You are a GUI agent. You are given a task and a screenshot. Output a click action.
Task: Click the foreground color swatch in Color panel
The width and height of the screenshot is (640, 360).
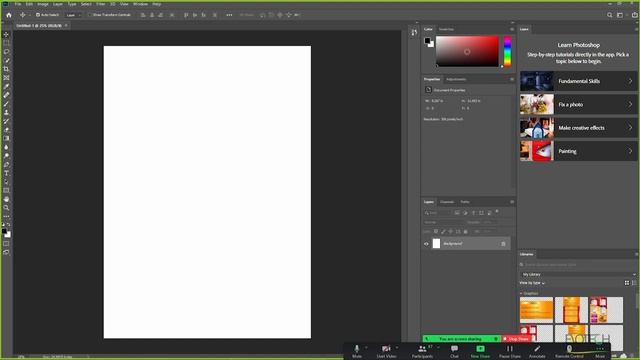pos(427,41)
